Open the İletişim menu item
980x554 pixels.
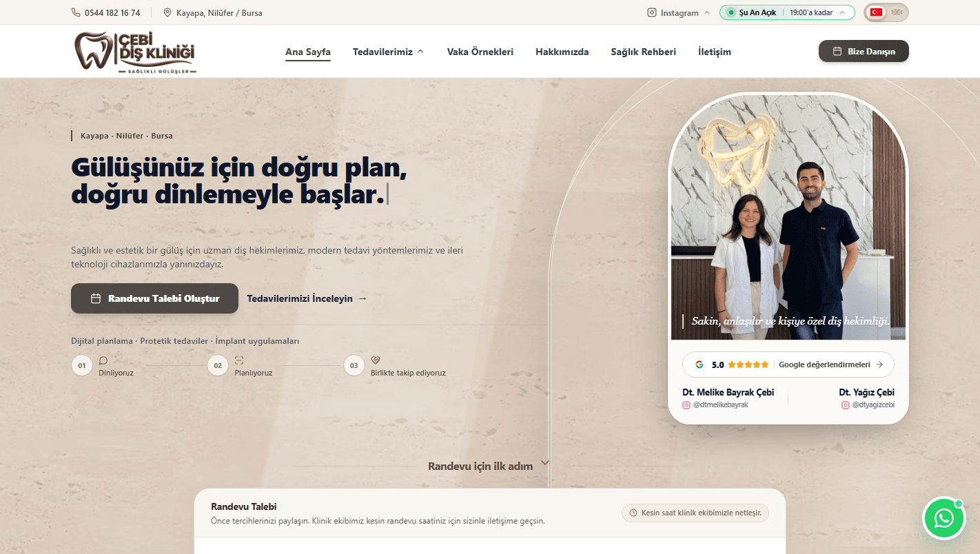[715, 52]
